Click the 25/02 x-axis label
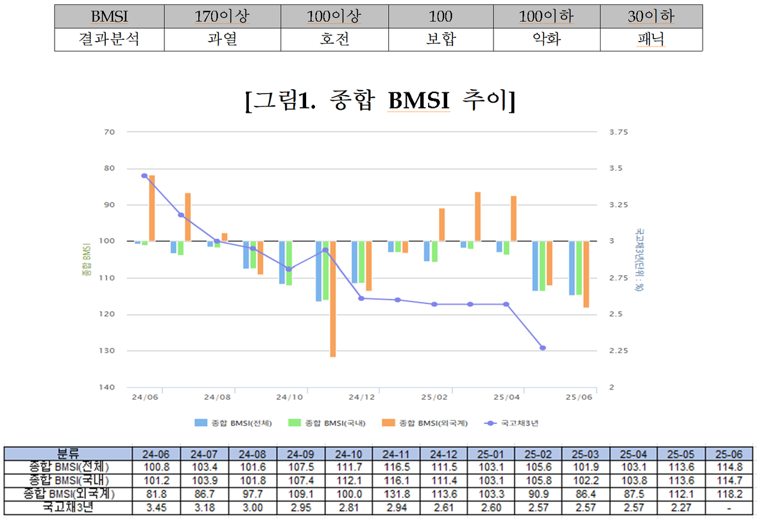Viewport: 770px width, 532px height. pos(436,397)
